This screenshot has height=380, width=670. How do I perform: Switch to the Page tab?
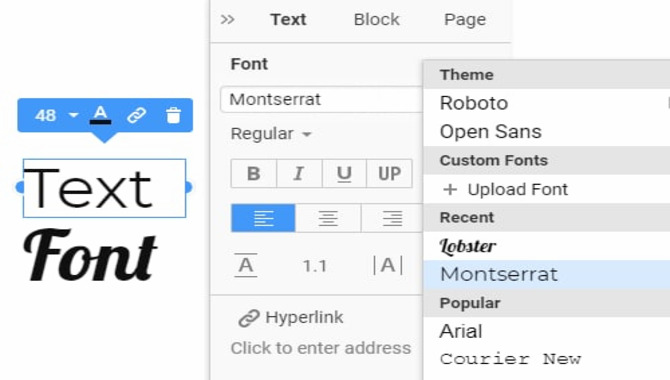(465, 20)
